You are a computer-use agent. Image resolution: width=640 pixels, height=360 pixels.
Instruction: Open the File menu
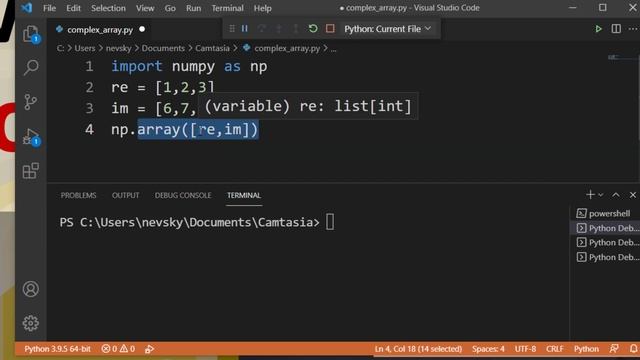pyautogui.click(x=49, y=8)
